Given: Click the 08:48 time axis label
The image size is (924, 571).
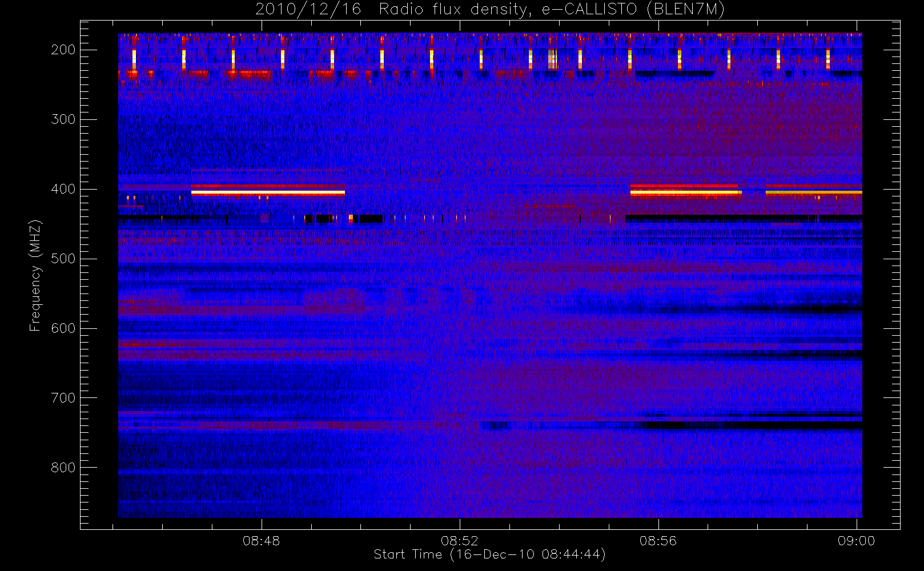Looking at the screenshot, I should click(262, 541).
